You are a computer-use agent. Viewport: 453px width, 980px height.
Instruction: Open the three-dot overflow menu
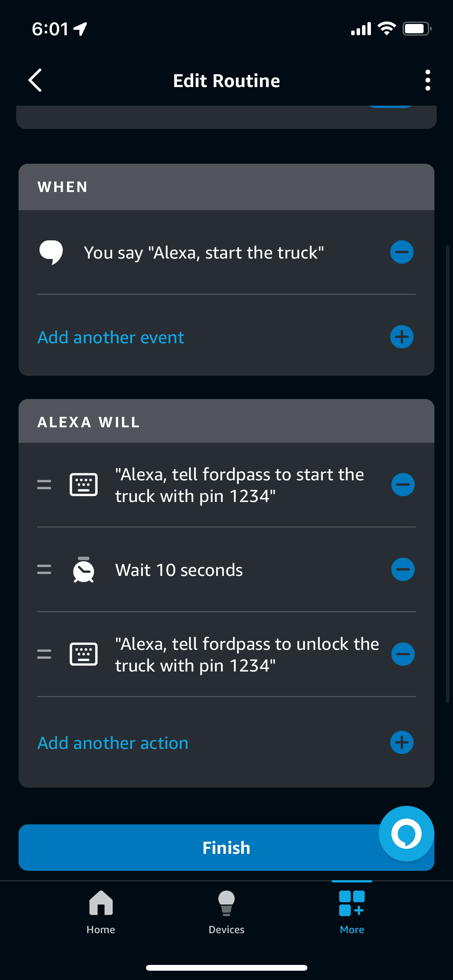[427, 81]
